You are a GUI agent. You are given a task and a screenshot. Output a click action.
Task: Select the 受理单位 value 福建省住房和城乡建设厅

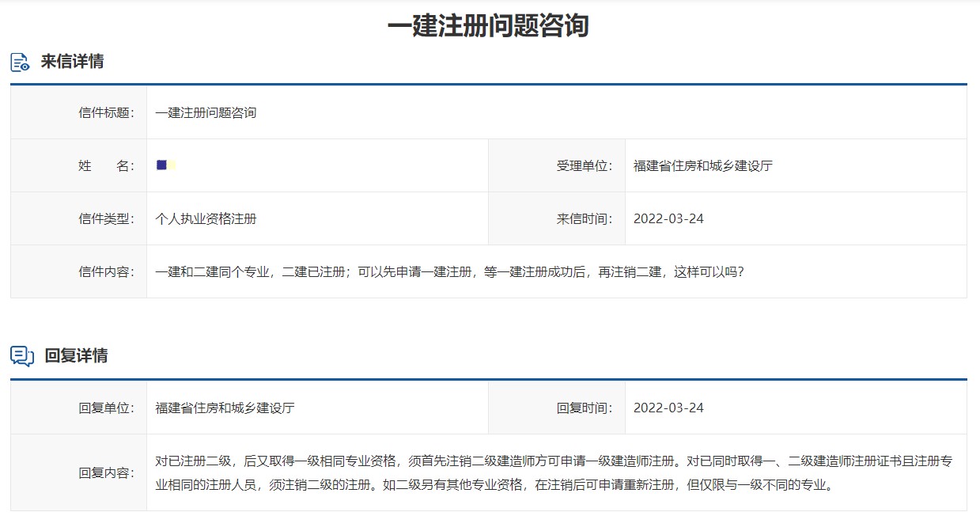tap(702, 165)
